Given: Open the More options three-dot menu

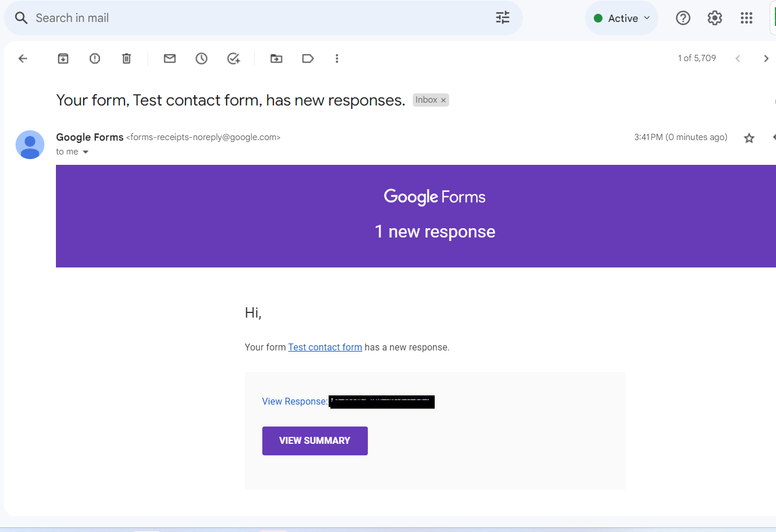Looking at the screenshot, I should [337, 58].
